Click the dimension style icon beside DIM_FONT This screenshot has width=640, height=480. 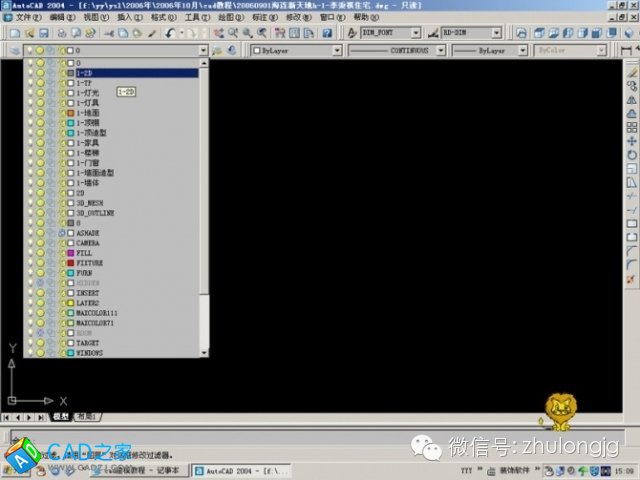[433, 33]
